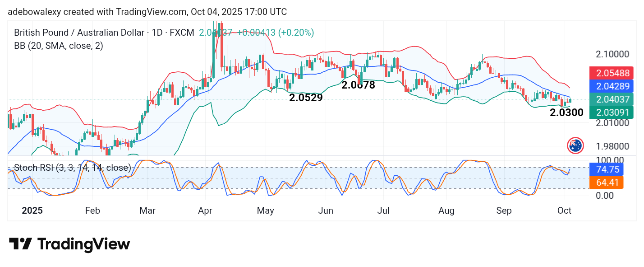Screen dimensions: 644x267
Task: Click the TradingView wordmark text
Action: pos(83,244)
